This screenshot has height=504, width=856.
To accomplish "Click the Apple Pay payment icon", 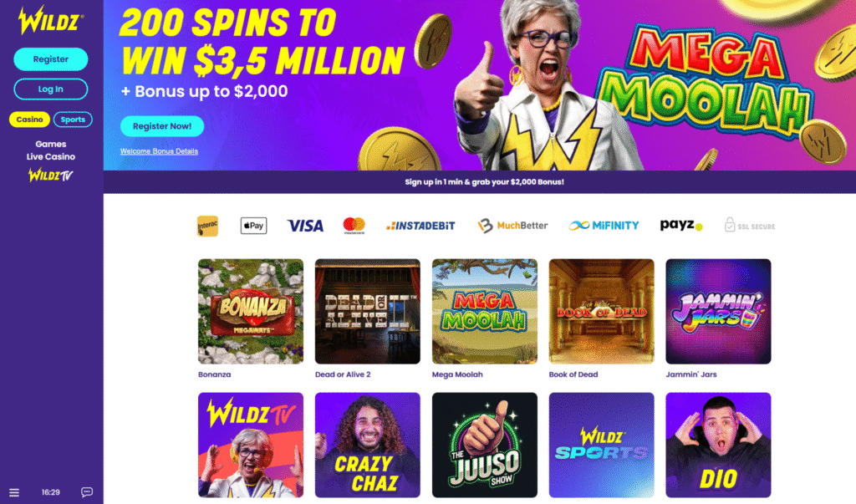I will [x=254, y=226].
